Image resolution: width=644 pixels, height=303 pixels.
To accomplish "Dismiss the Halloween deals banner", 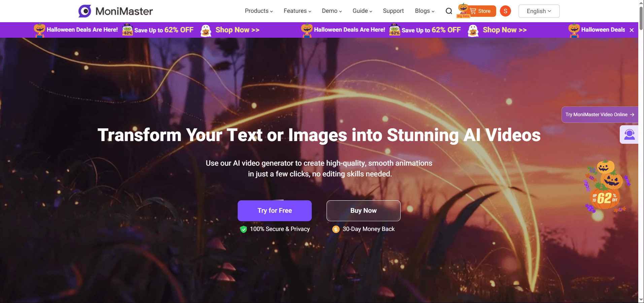I will tap(632, 30).
